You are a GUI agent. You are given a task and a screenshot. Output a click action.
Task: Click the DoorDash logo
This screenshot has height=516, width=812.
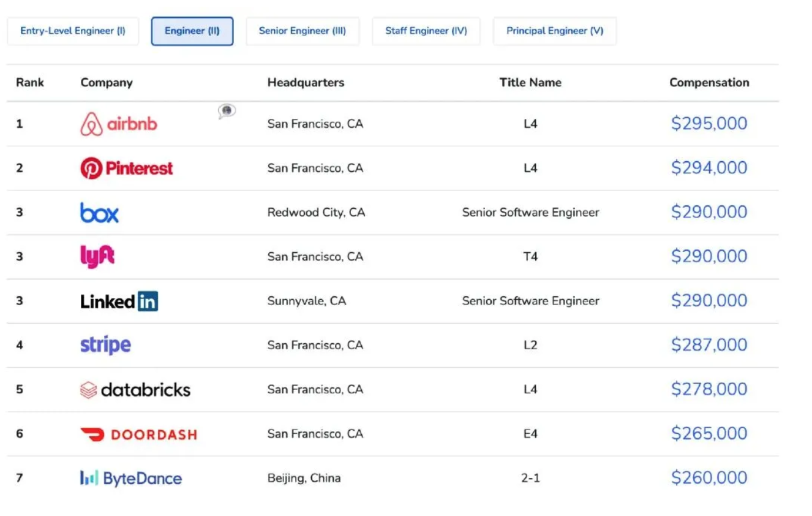pos(138,434)
